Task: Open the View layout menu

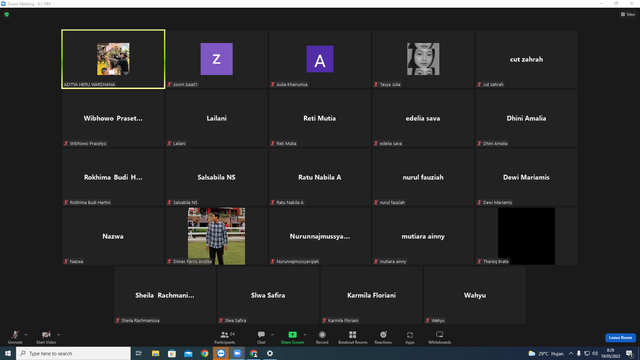Action: pyautogui.click(x=628, y=14)
